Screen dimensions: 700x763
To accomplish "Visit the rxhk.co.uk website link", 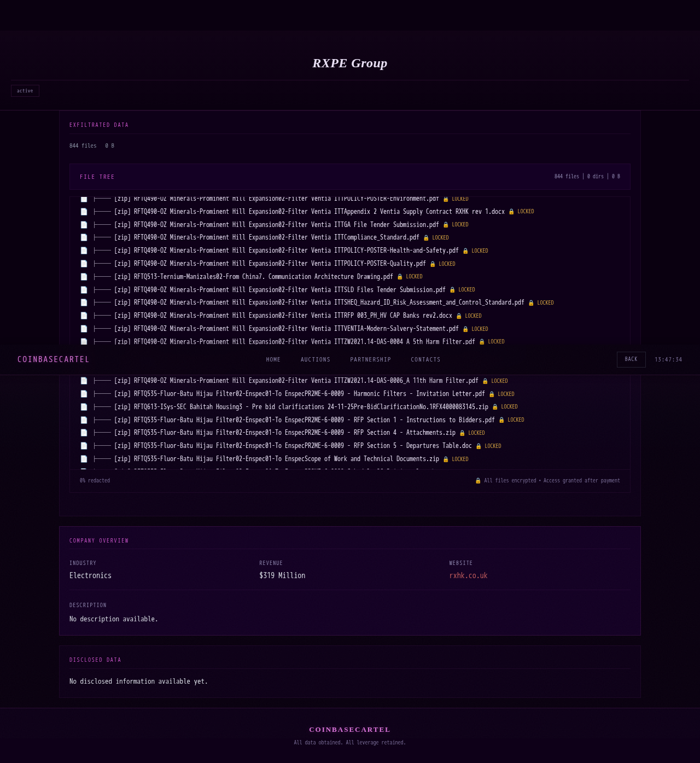I will (468, 575).
